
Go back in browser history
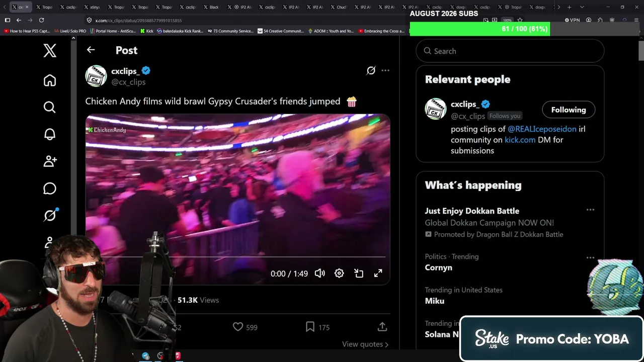pos(19,20)
